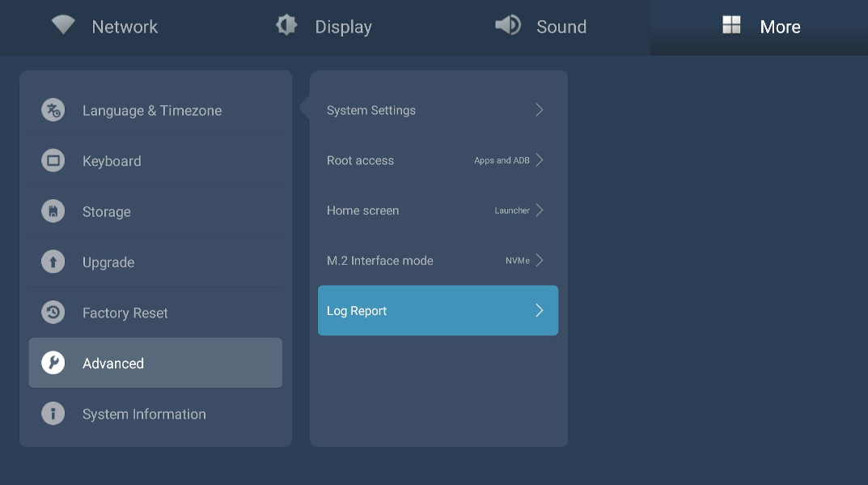Click the brightness icon beside Display

(286, 25)
